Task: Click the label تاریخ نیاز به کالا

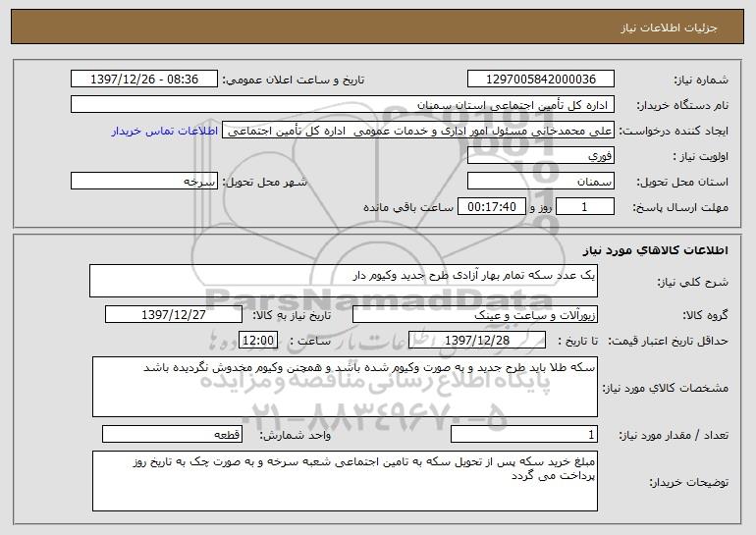Action: [x=292, y=315]
